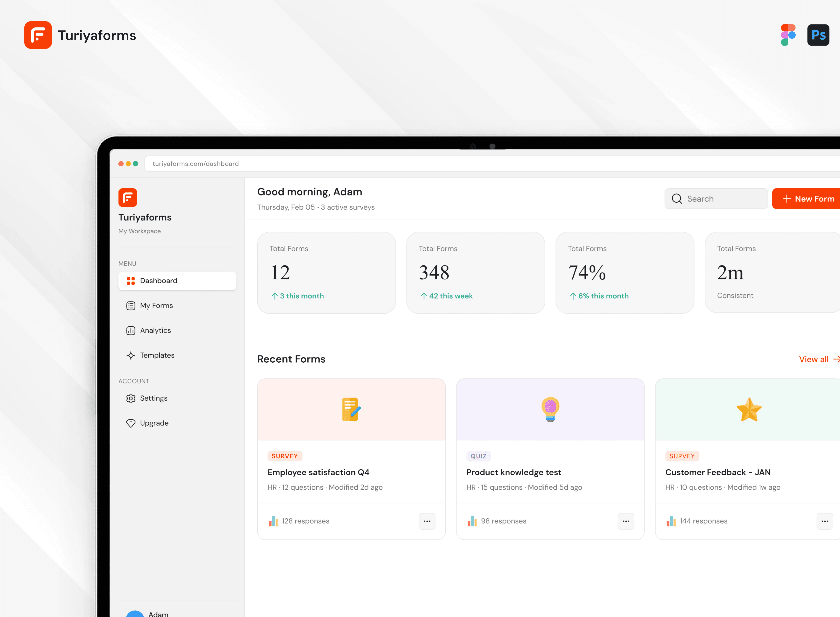Click the Total Forms card showing 348
The image size is (840, 617).
476,273
